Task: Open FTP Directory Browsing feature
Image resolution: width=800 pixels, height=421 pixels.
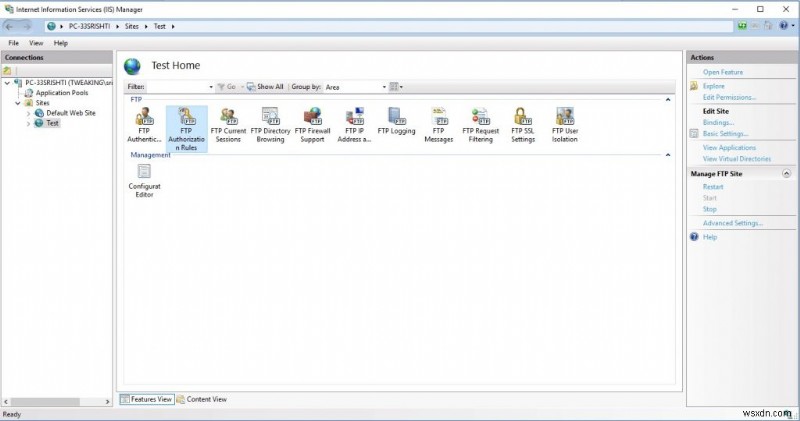Action: point(270,125)
